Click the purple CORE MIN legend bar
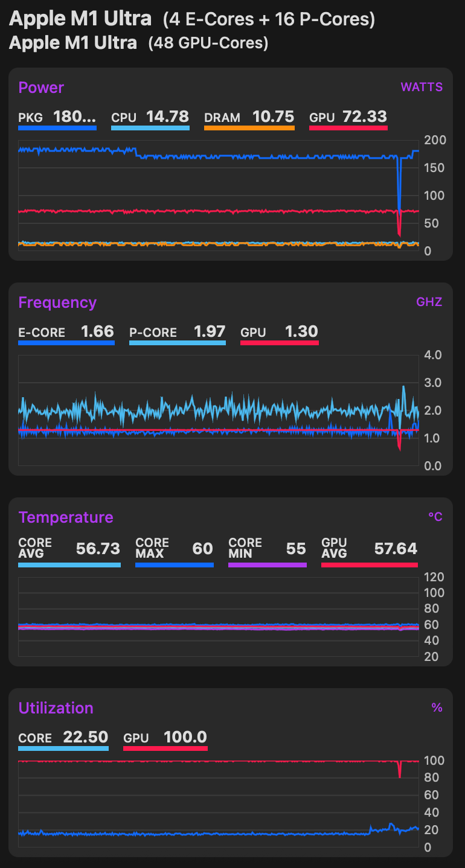The width and height of the screenshot is (465, 868). tap(268, 565)
